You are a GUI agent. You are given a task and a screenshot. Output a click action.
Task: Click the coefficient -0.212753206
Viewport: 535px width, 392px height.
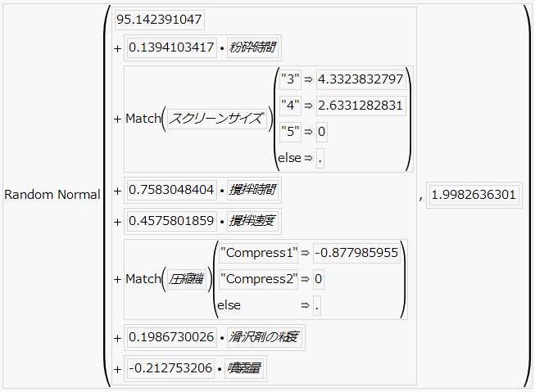tap(171, 369)
